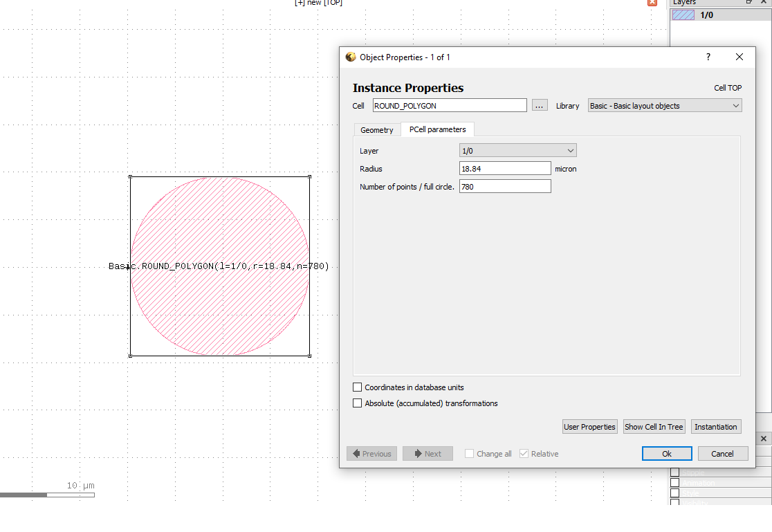Toggle the 'Change all' checkbox
Viewport: 772px width, 532px height.
tap(468, 453)
